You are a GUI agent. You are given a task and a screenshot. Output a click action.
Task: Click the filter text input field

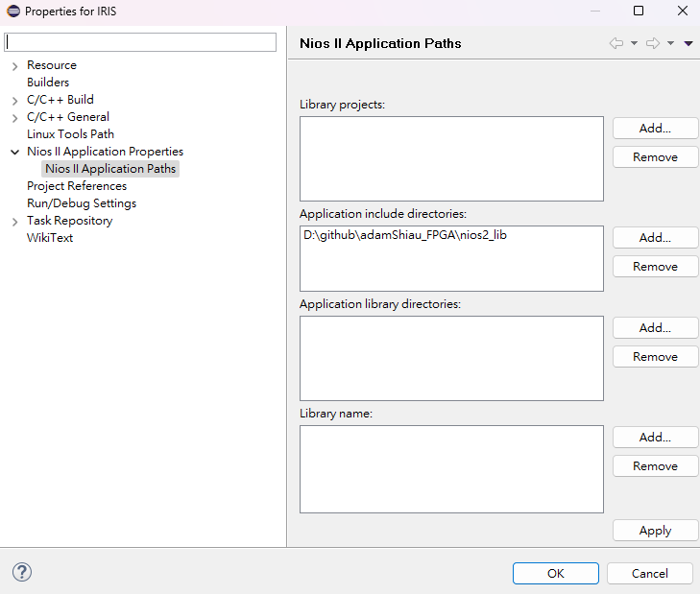[x=140, y=42]
